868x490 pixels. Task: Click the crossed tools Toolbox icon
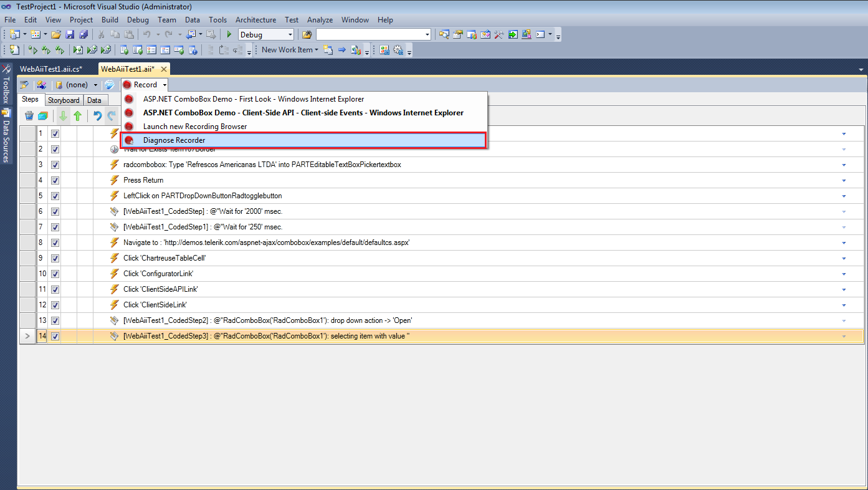[x=499, y=34]
